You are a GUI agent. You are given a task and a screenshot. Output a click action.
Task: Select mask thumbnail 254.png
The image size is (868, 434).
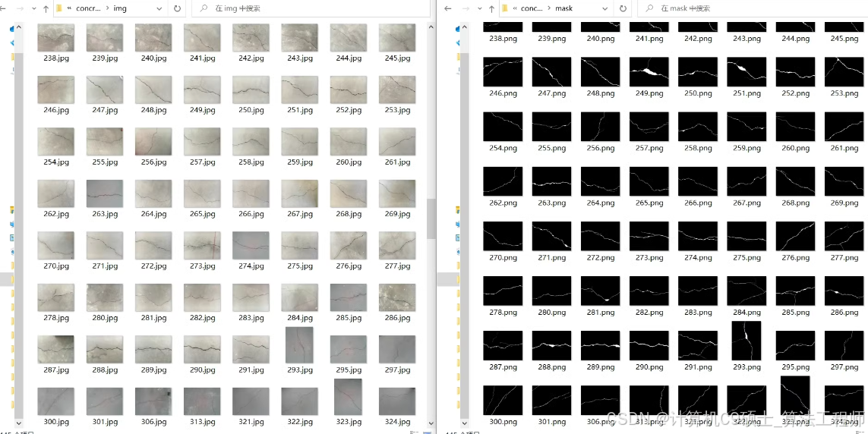[x=503, y=127]
